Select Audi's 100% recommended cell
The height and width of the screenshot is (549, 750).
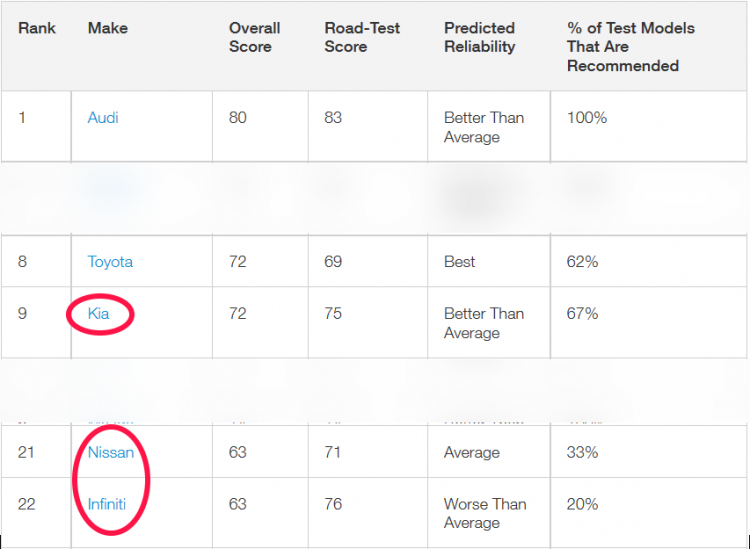pyautogui.click(x=587, y=118)
